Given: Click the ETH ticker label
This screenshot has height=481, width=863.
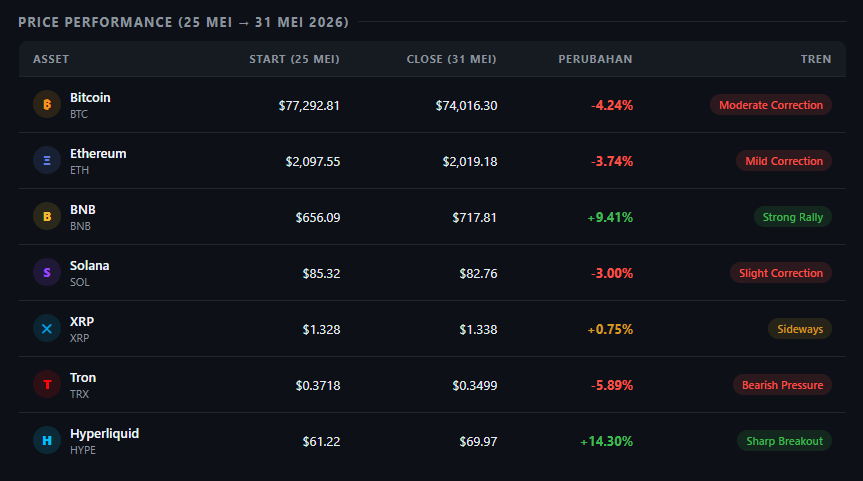Looking at the screenshot, I should (79, 171).
